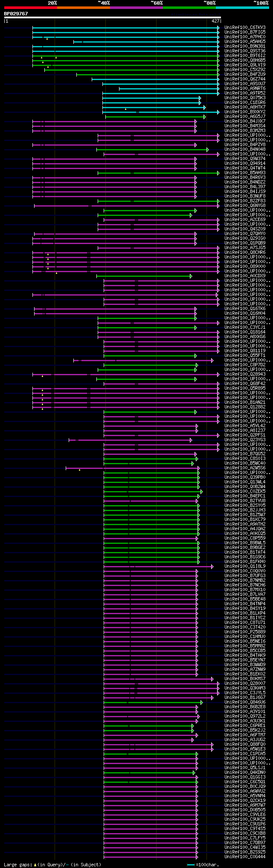Select label UniRef100_C1PCA5

click(245, 754)
